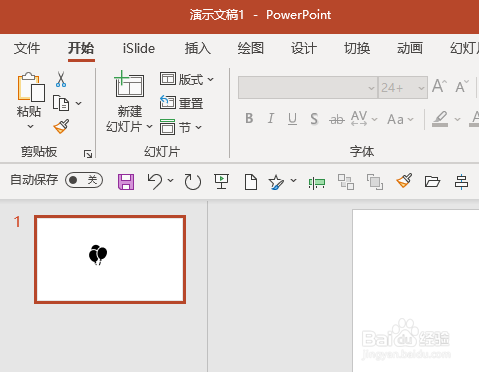
Task: Click the Cut scissors icon
Action: click(x=61, y=79)
